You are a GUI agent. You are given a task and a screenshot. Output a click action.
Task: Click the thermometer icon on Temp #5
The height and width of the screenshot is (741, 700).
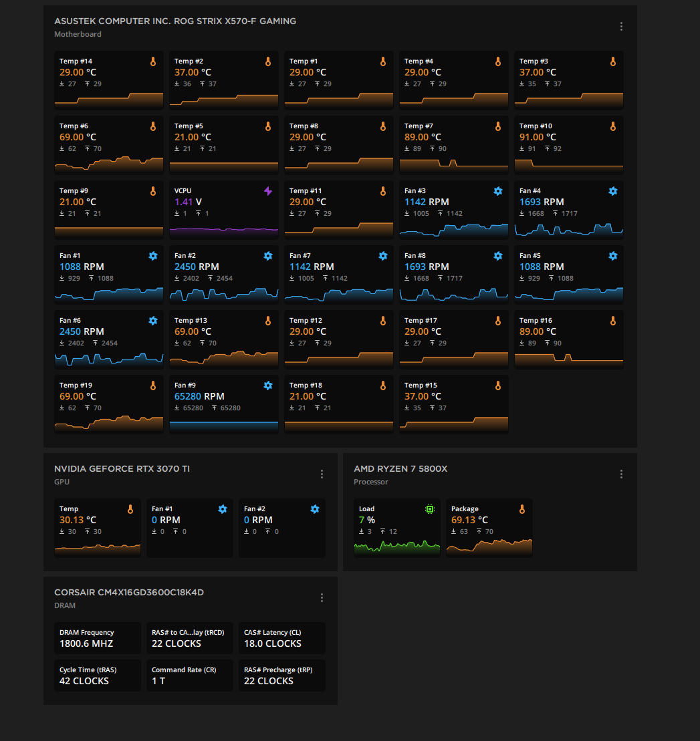click(x=267, y=126)
